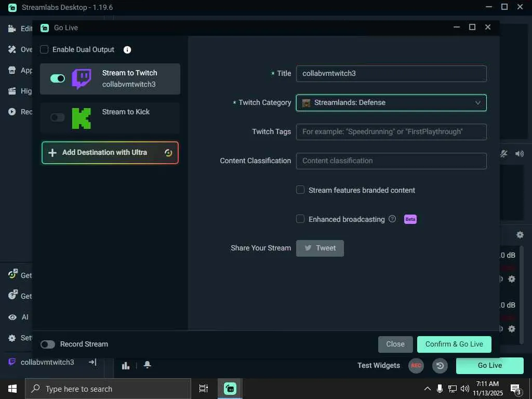Click the Twitch Tags field
Image resolution: width=532 pixels, height=399 pixels.
pyautogui.click(x=391, y=131)
